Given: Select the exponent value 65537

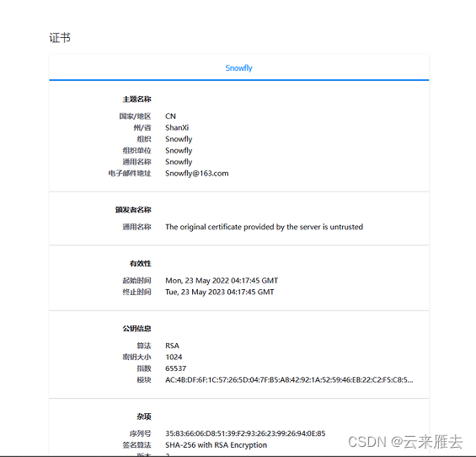Looking at the screenshot, I should tap(176, 368).
